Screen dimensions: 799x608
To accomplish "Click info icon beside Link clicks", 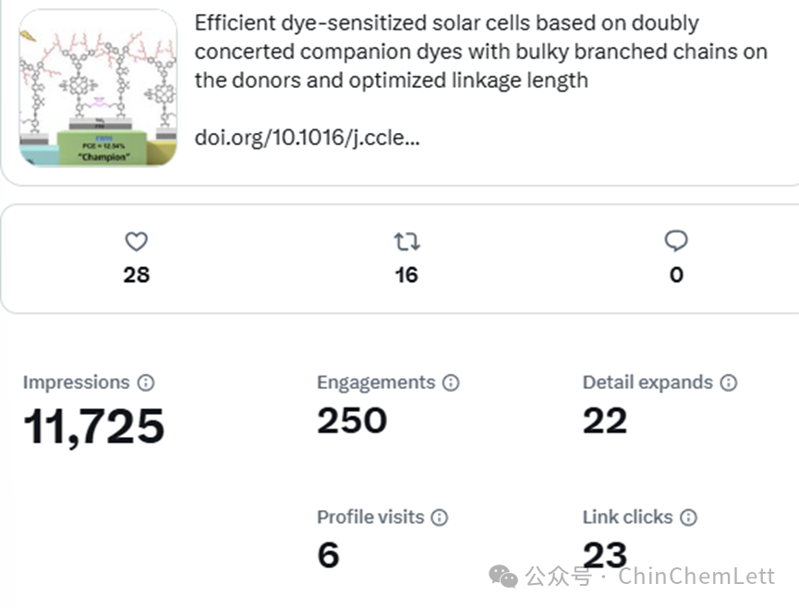I will pos(688,517).
